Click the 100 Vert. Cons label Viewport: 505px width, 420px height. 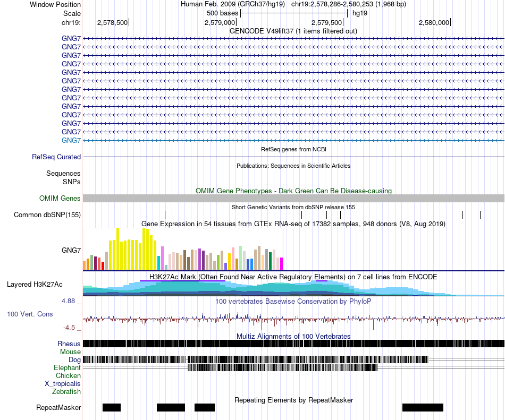tap(30, 314)
